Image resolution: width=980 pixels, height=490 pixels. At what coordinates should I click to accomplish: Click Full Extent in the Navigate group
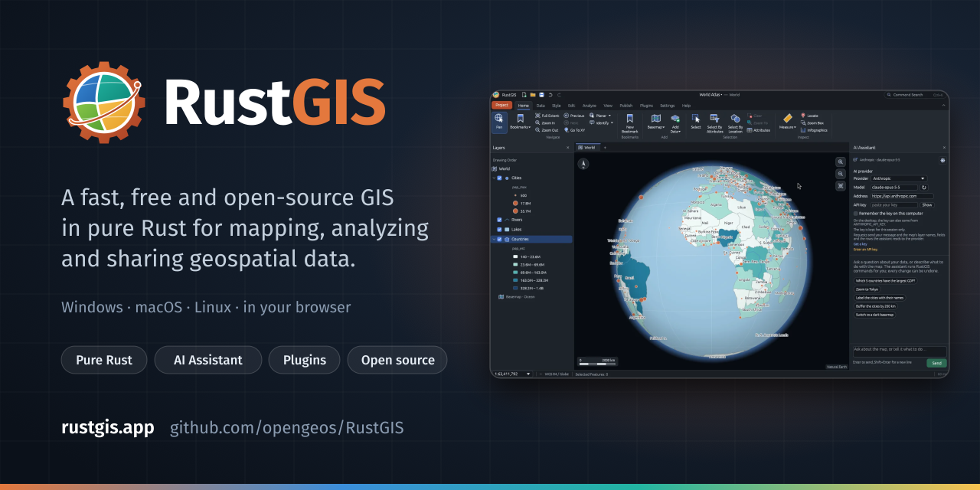[547, 116]
